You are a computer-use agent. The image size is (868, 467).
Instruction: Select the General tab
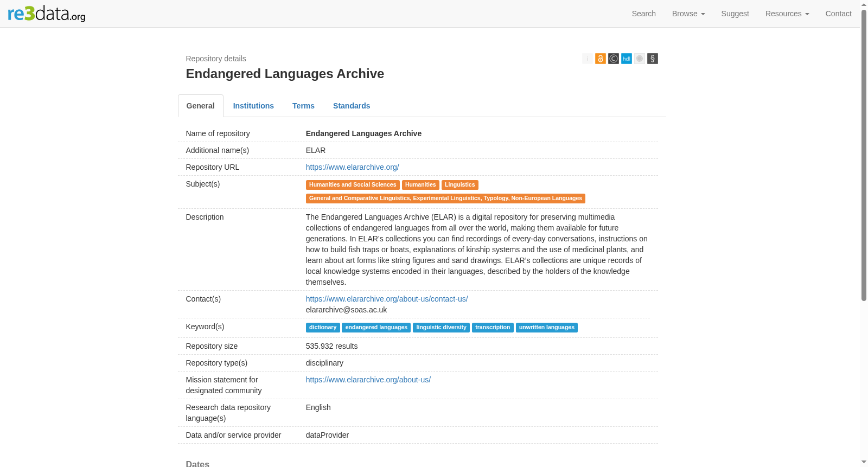point(201,106)
